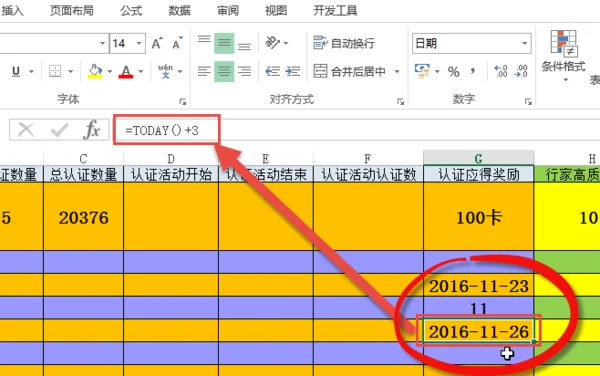Click header cell 认证活动认证数
The width and height of the screenshot is (600, 376).
click(x=368, y=174)
